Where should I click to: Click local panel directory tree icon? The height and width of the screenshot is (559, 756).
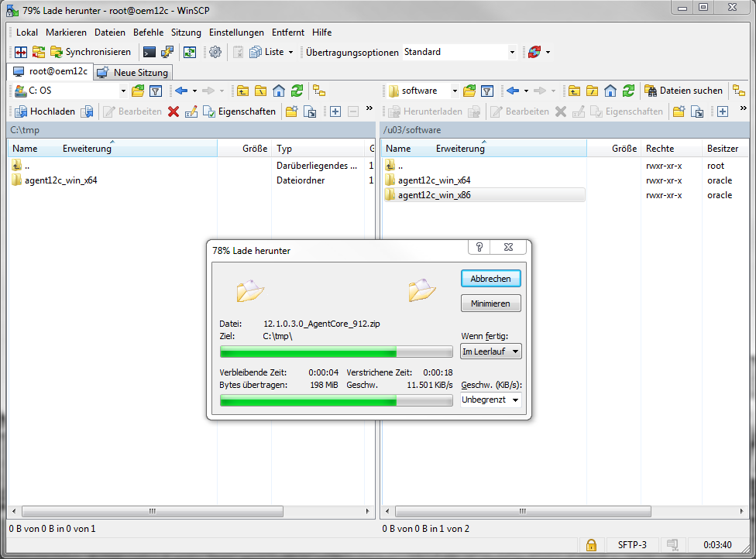coord(319,91)
